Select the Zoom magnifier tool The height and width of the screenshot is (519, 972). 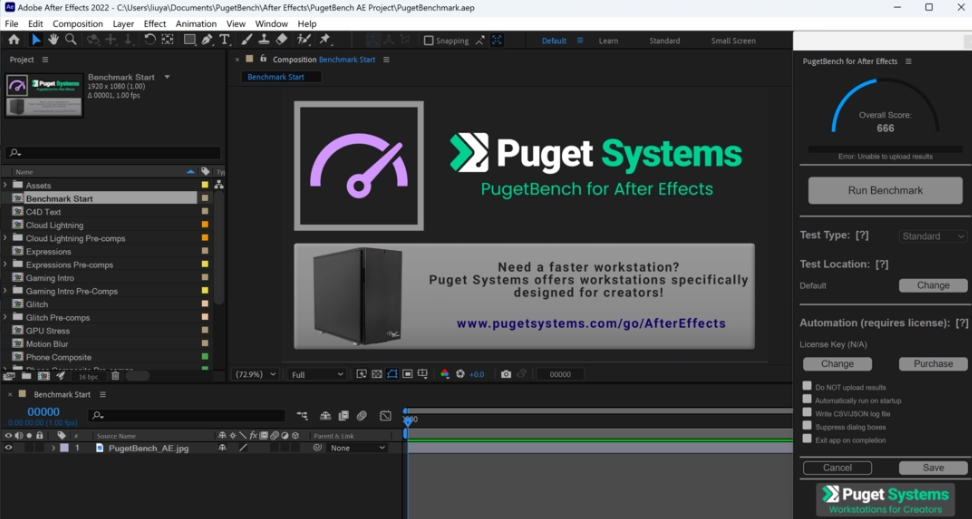[70, 40]
